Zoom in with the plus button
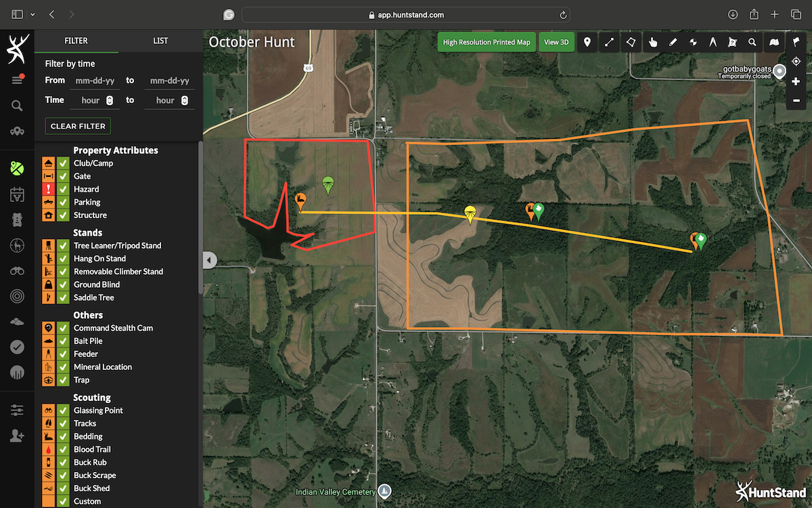This screenshot has width=812, height=508. [x=796, y=81]
